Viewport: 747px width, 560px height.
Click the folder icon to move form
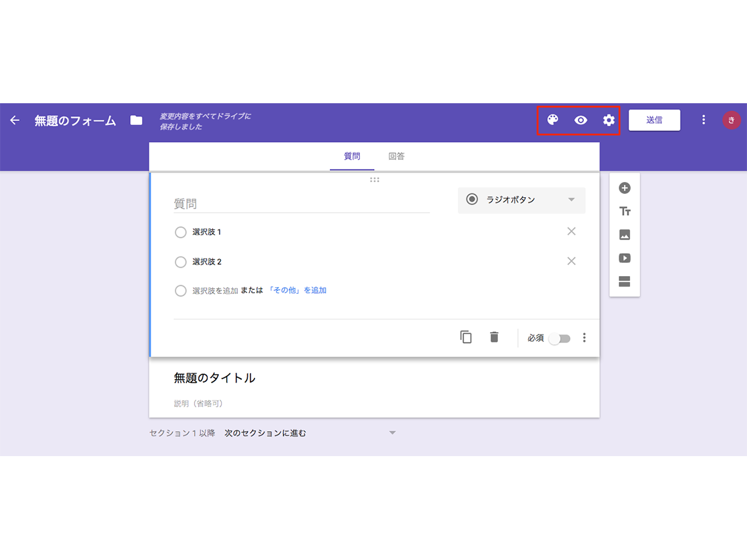136,120
